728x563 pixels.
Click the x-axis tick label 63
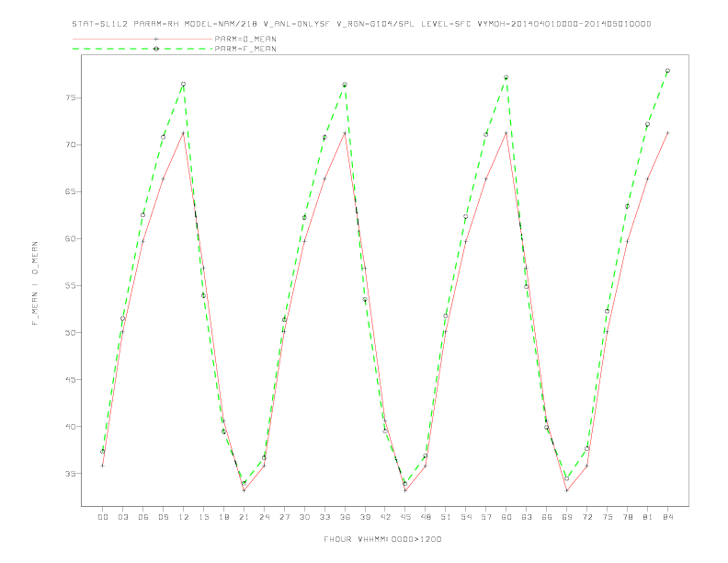(x=527, y=517)
